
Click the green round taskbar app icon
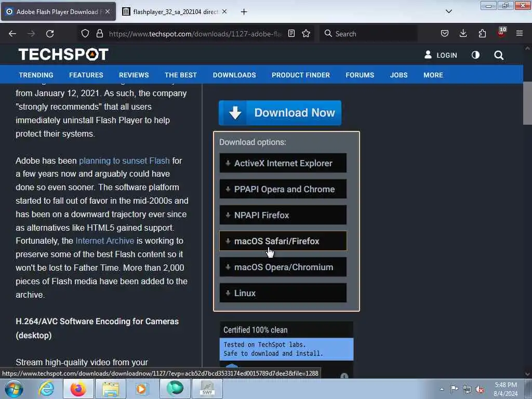(175, 389)
